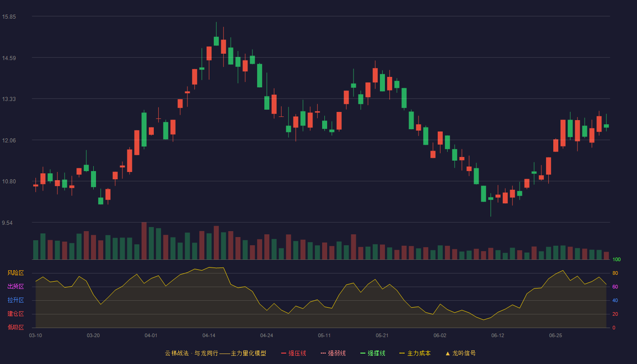This screenshot has height=364, width=637.
Task: Click the 0 indicator scale label
Action: pyautogui.click(x=614, y=328)
